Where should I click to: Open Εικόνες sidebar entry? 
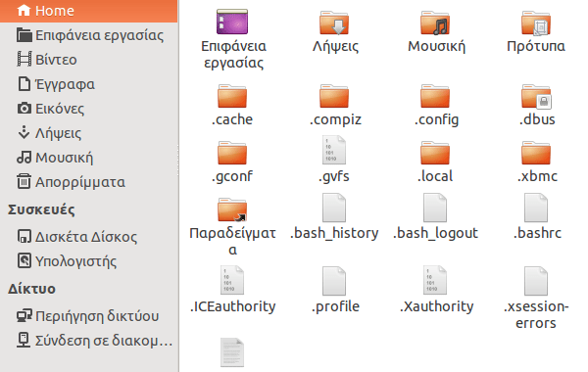pos(88,109)
